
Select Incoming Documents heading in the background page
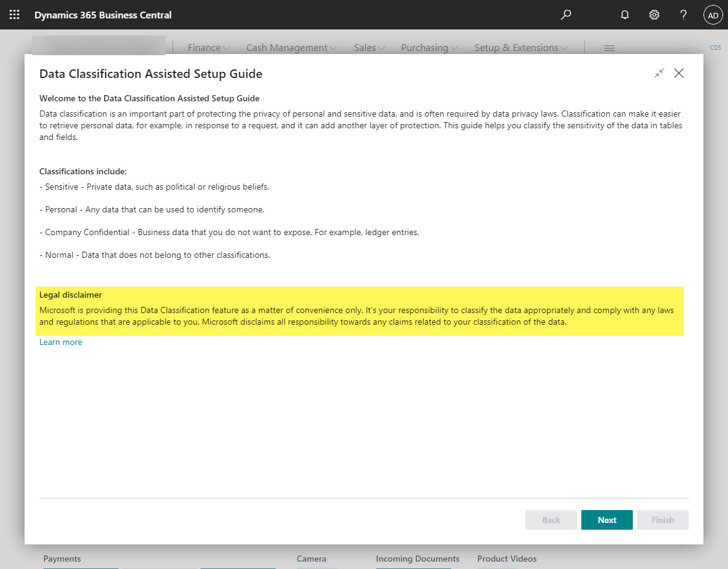[417, 559]
